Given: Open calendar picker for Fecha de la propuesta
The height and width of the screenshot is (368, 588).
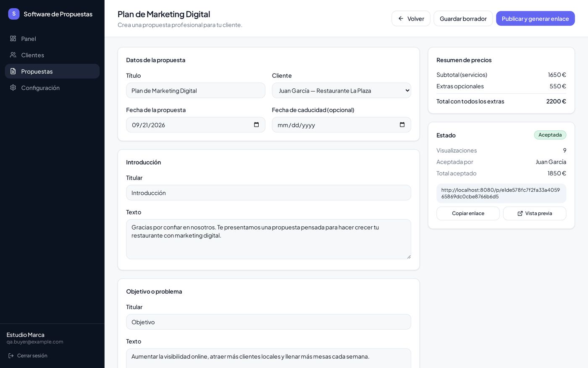Looking at the screenshot, I should (x=256, y=125).
